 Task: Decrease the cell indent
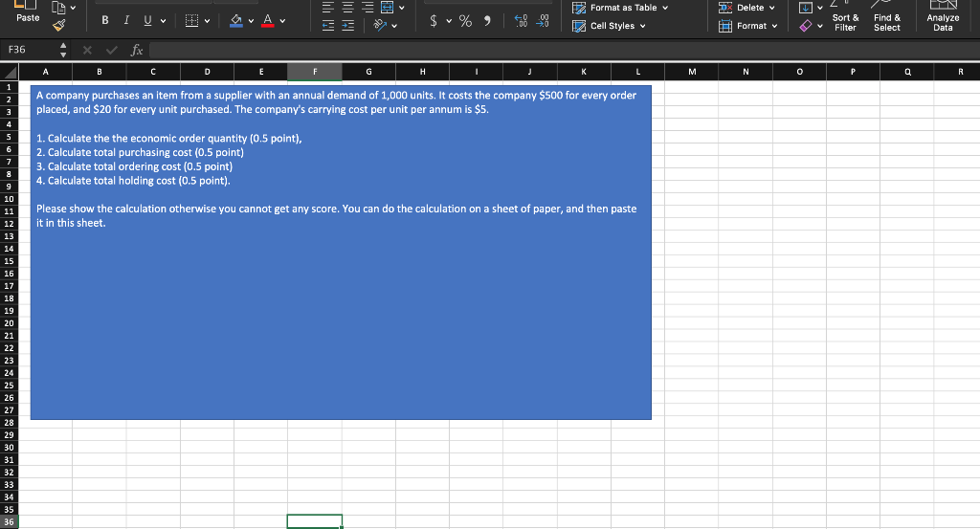tap(328, 26)
